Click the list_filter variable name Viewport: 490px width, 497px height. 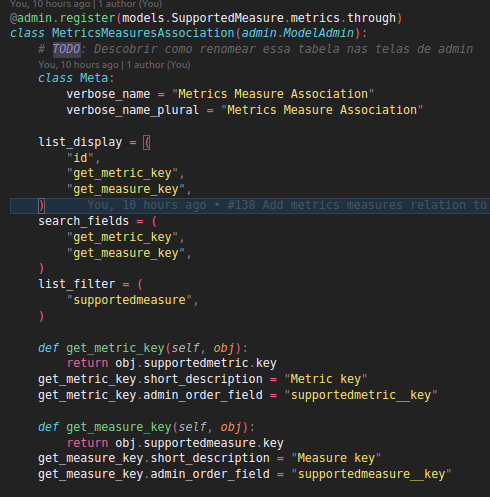(77, 284)
